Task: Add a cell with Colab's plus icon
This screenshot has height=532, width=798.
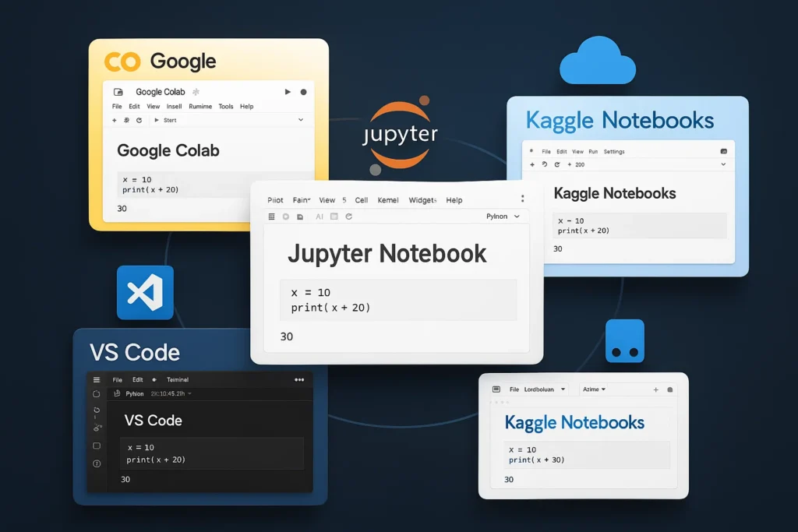Action: [x=115, y=121]
